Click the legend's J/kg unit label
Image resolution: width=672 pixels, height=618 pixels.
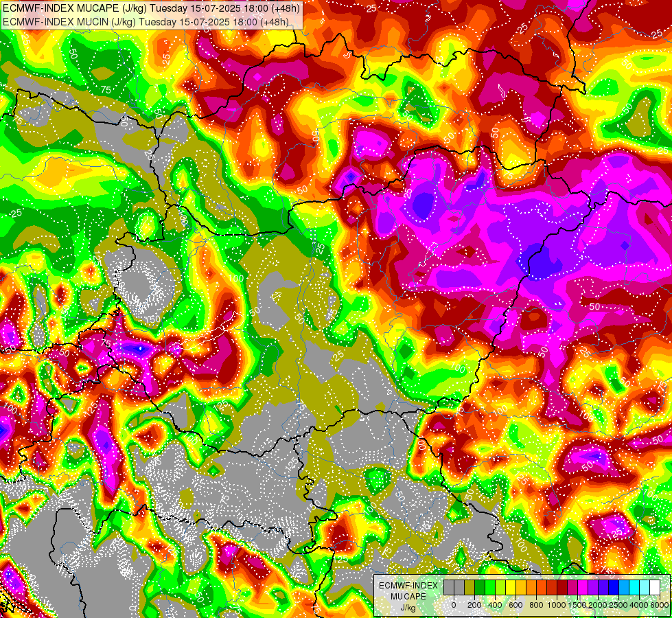[x=408, y=608]
